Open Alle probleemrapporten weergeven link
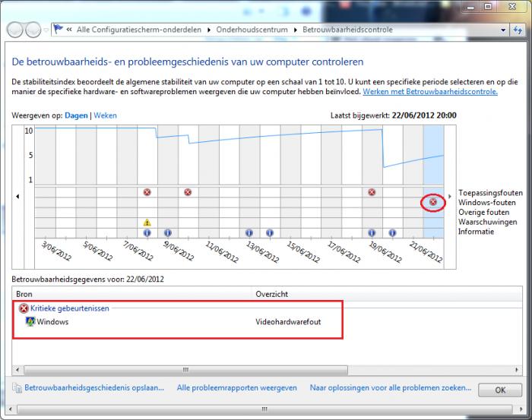The image size is (532, 420). 237,388
